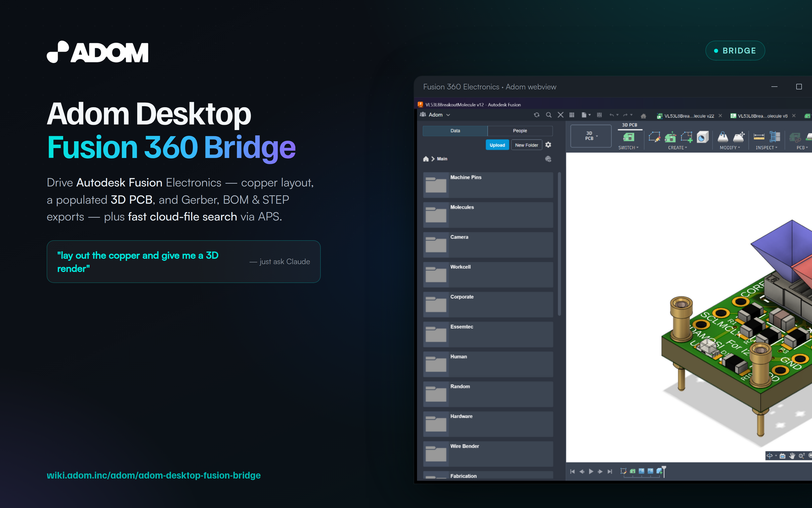812x508 pixels.
Task: Open the Essemtec folder
Action: [488, 334]
